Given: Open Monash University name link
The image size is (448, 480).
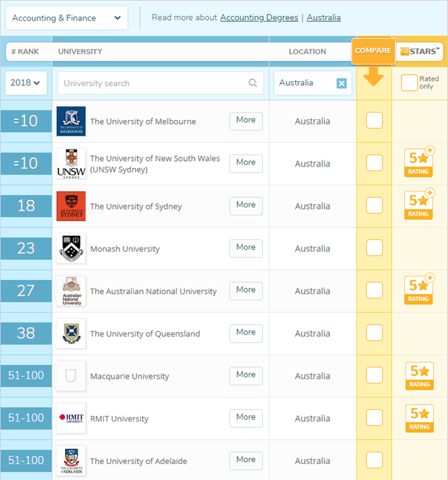Looking at the screenshot, I should 125,249.
